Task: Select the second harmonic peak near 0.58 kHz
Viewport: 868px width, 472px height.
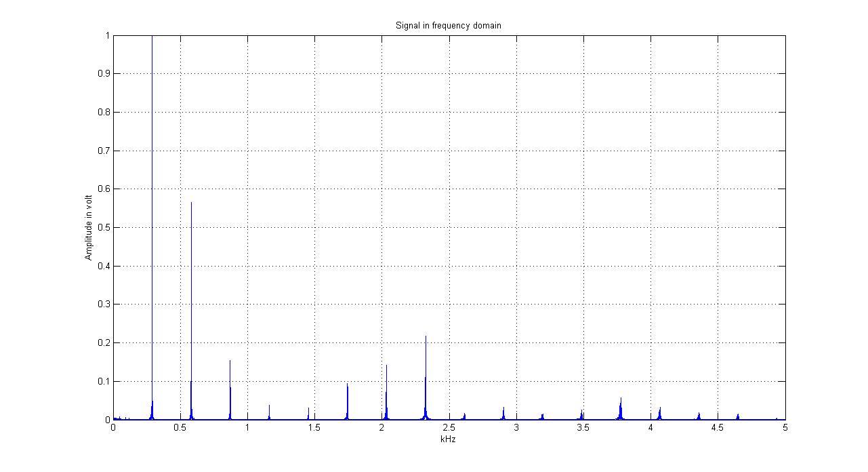Action: [191, 204]
